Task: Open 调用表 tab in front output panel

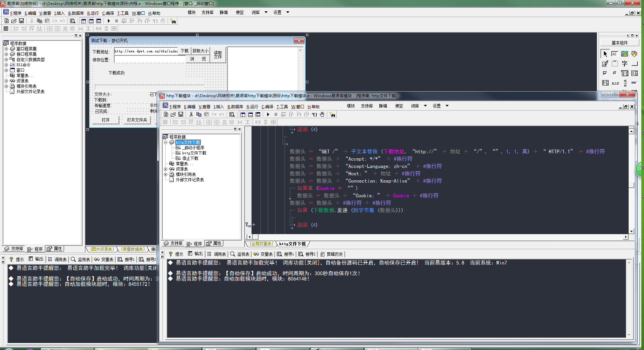Action: [x=216, y=254]
